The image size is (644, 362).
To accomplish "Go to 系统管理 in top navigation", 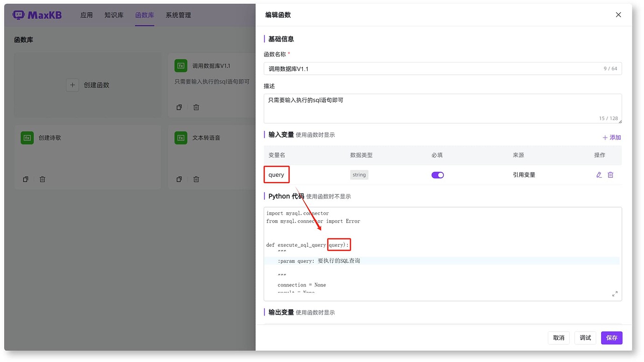I will 178,14.
